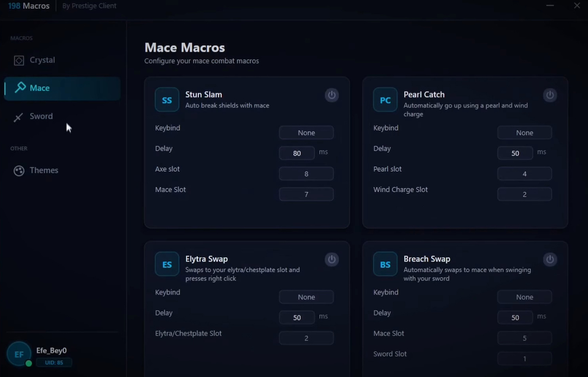Click the Mace hammer icon in sidebar
The image size is (588, 377).
click(x=19, y=87)
